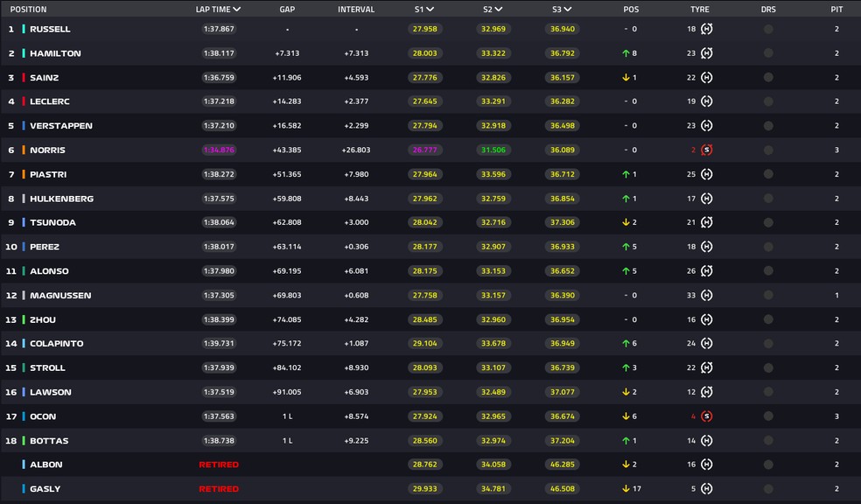Click the GAP column header
This screenshot has width=861, height=504.
click(x=287, y=10)
